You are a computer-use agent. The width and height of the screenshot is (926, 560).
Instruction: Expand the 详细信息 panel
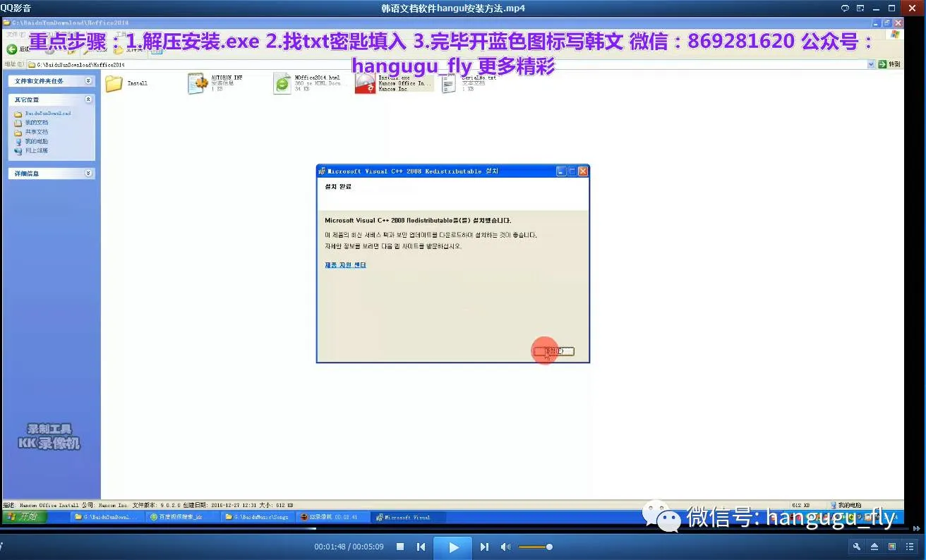[88, 173]
